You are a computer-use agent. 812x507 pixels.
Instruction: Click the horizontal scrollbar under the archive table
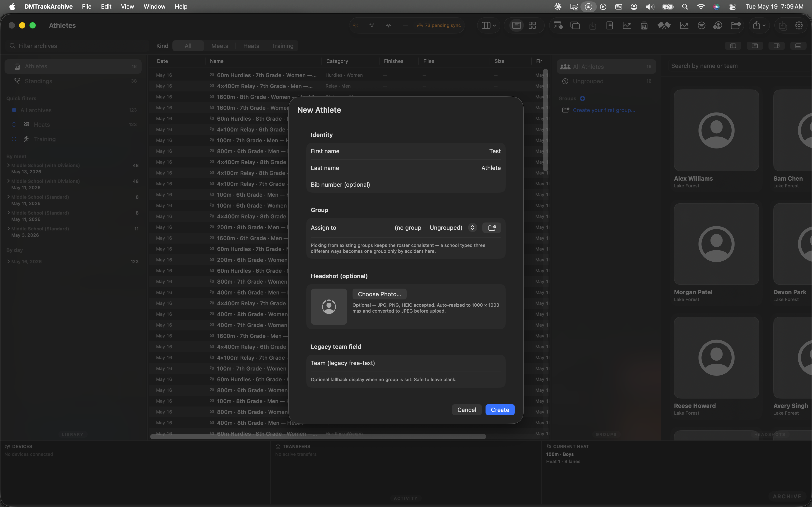click(318, 437)
